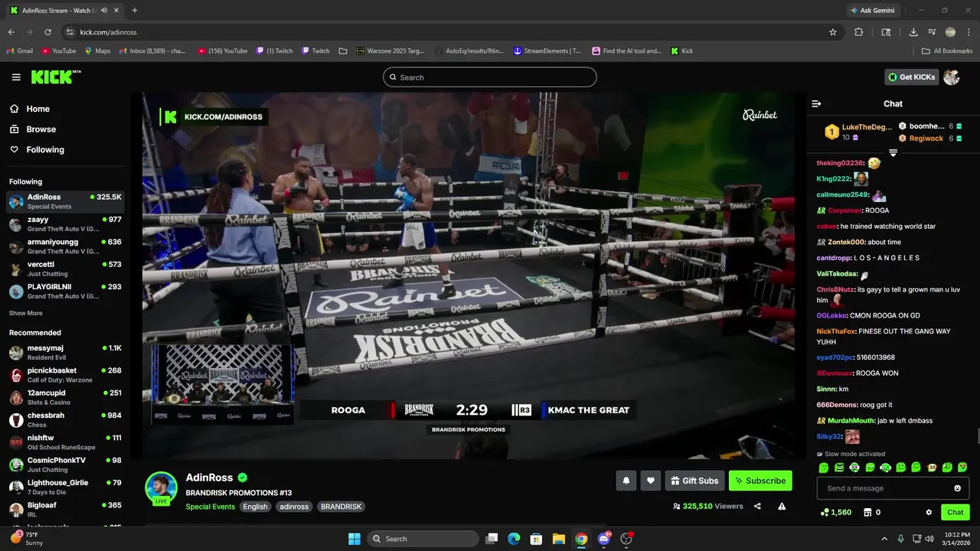Open browser Extensions puzzle icon
The width and height of the screenshot is (980, 551).
point(858,32)
